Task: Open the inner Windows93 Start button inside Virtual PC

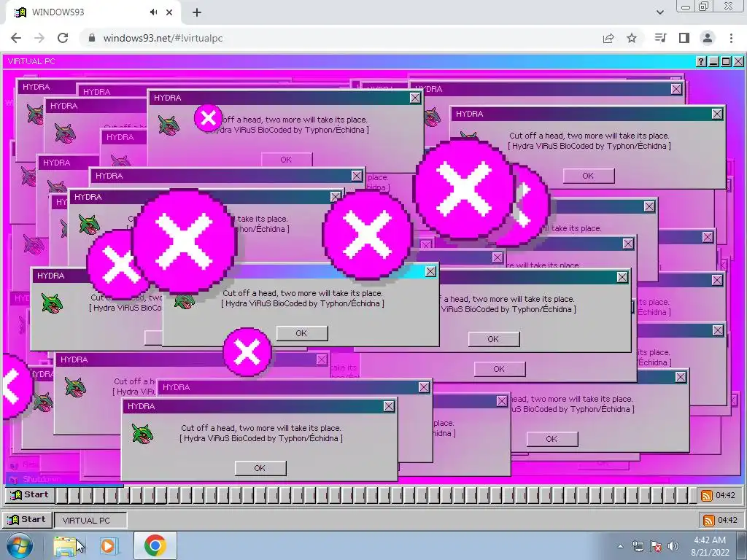Action: click(x=29, y=495)
